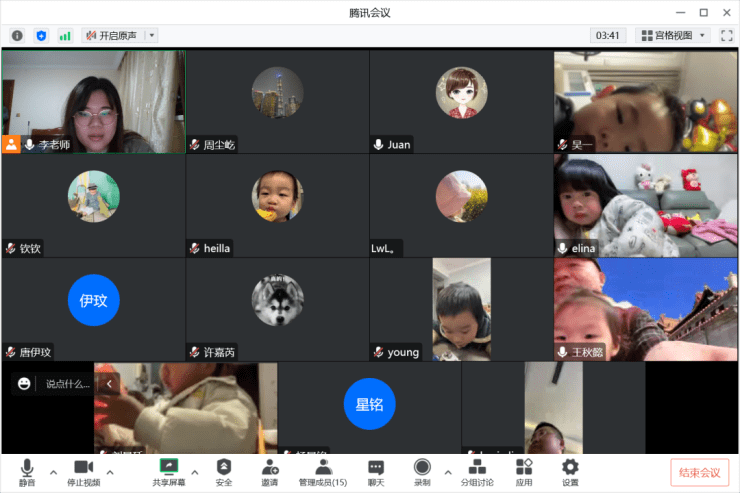Expand audio options arrow beside 静音
This screenshot has width=740, height=493.
pyautogui.click(x=51, y=471)
